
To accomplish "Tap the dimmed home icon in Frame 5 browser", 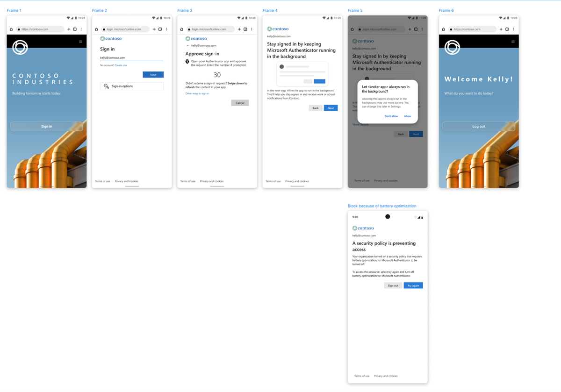I will click(x=352, y=29).
